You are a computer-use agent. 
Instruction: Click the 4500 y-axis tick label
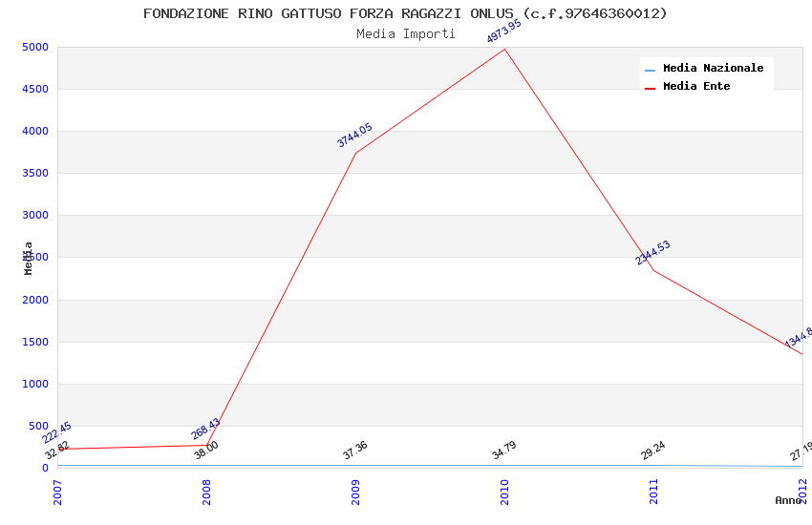click(x=35, y=89)
